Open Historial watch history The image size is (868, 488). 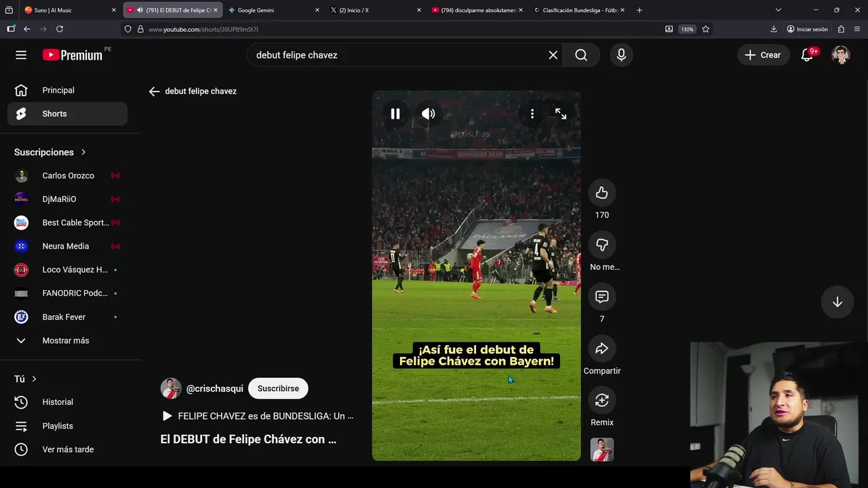click(67, 402)
